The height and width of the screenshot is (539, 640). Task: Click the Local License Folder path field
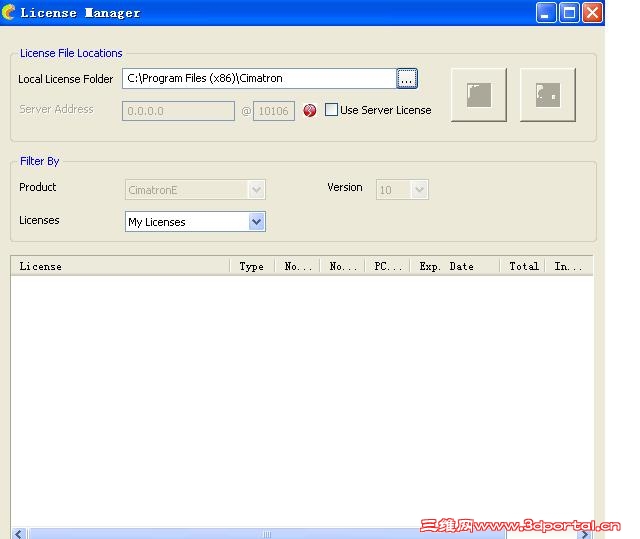click(259, 78)
